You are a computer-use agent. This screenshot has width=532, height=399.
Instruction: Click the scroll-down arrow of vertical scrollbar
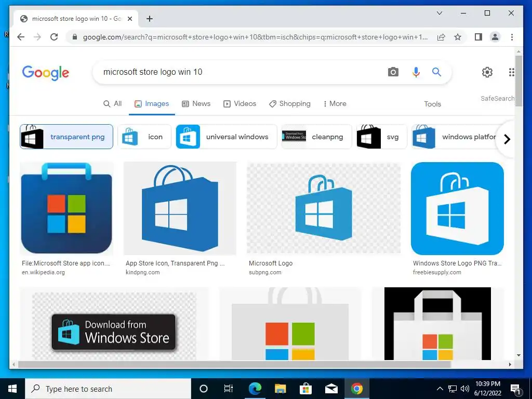518,355
